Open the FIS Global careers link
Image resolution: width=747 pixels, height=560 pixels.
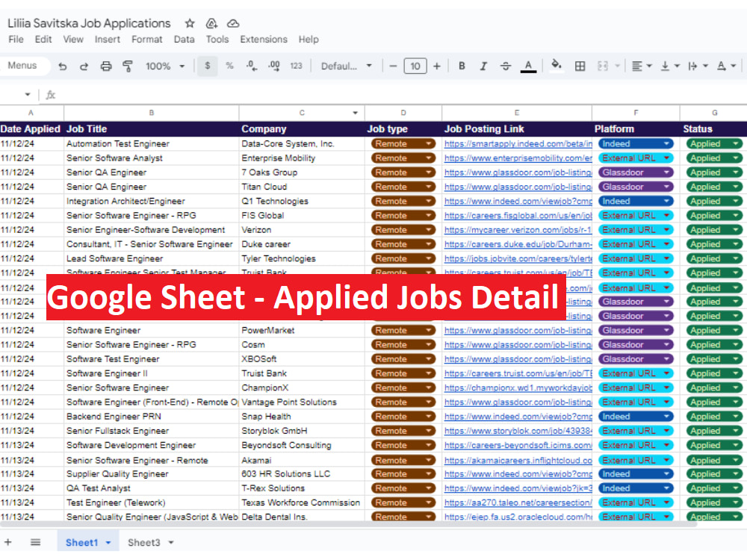pyautogui.click(x=518, y=216)
